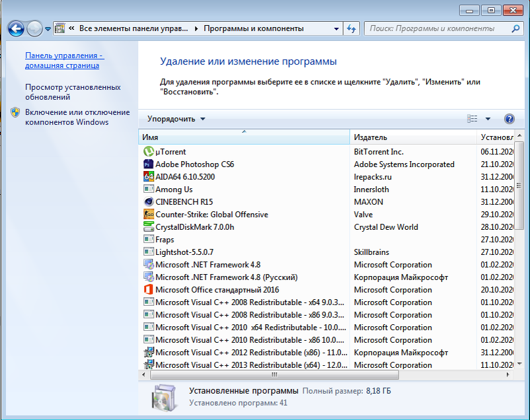Sort by the Имя column header
Viewport: 530px width, 420px height.
(x=244, y=137)
